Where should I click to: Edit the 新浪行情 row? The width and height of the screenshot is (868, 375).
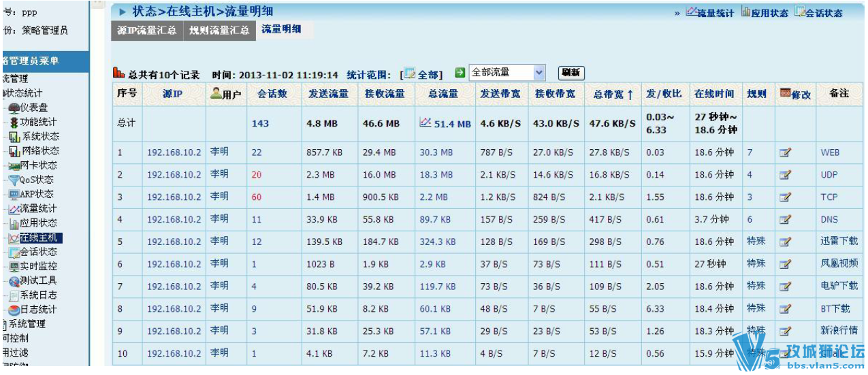[x=785, y=331]
